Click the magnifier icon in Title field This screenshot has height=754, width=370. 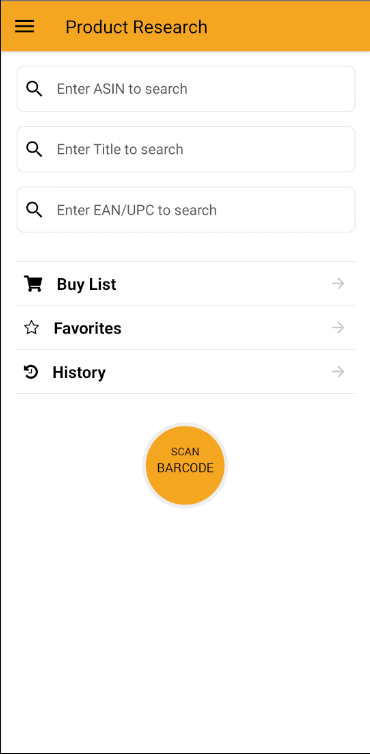click(34, 150)
